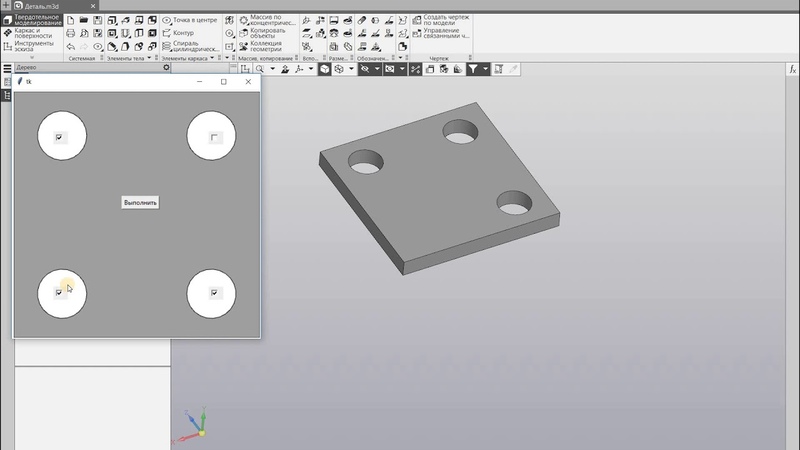Screen dimensions: 800x450
Task: Open a file using the folder icon
Action: [x=84, y=20]
